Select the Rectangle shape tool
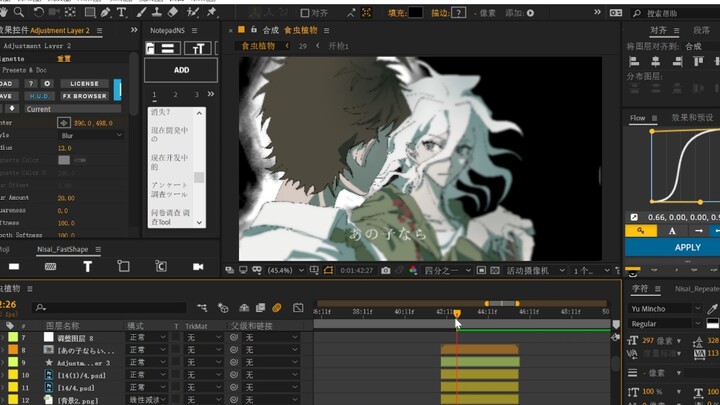Viewport: 720px width, 405px height. [90, 12]
